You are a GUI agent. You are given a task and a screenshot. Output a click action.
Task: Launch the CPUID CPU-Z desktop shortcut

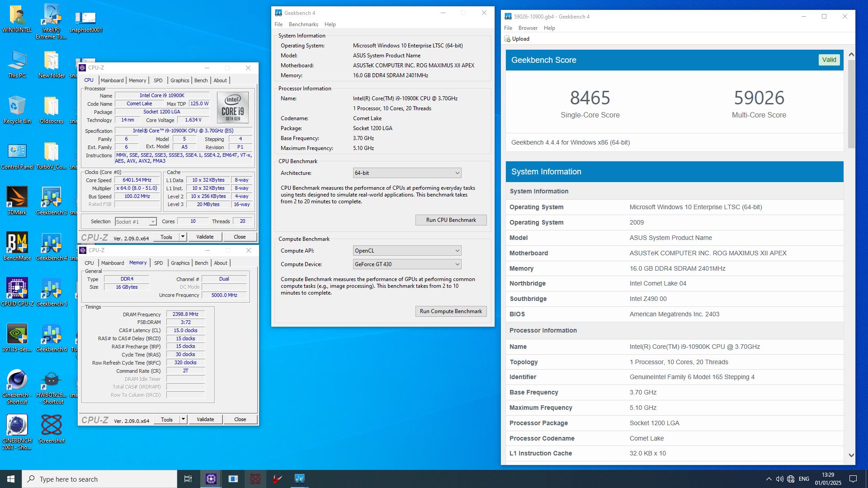point(17,292)
